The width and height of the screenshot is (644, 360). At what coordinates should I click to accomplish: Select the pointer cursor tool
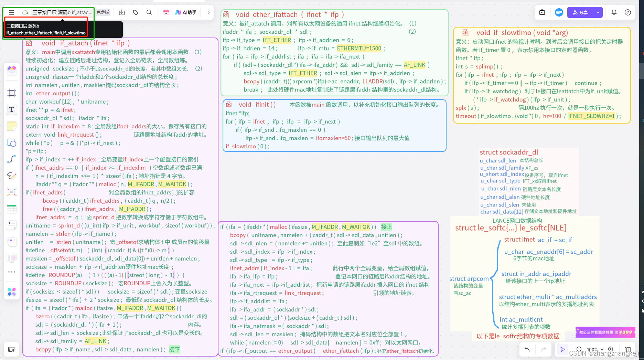pyautogui.click(x=562, y=349)
